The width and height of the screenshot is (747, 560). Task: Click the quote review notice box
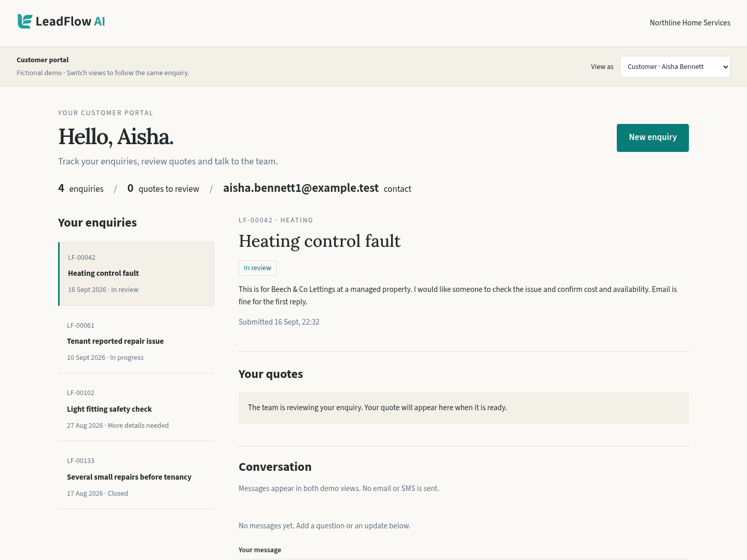point(464,408)
